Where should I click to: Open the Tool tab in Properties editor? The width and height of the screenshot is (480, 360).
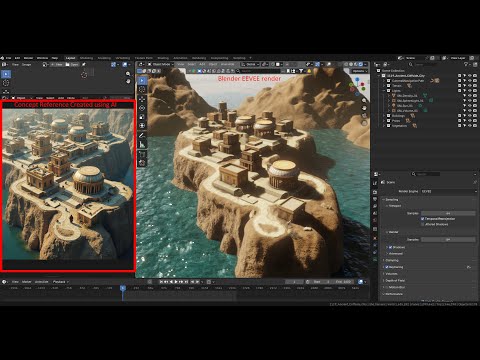click(x=375, y=183)
